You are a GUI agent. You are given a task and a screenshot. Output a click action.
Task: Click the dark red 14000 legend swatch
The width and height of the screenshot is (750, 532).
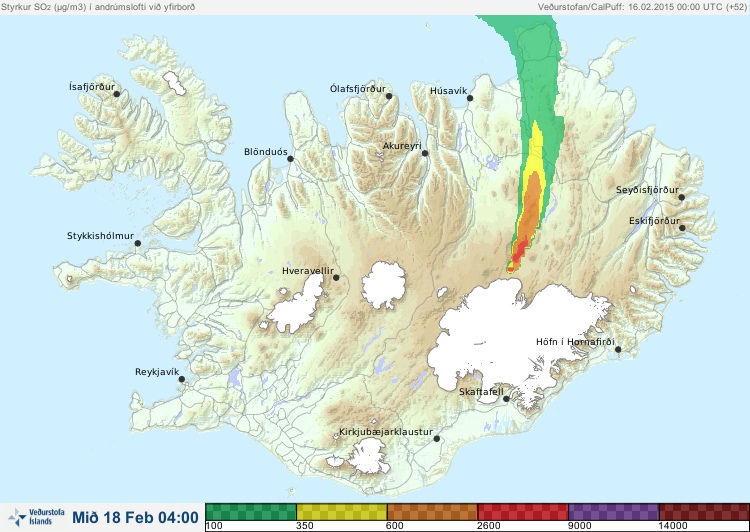704,512
